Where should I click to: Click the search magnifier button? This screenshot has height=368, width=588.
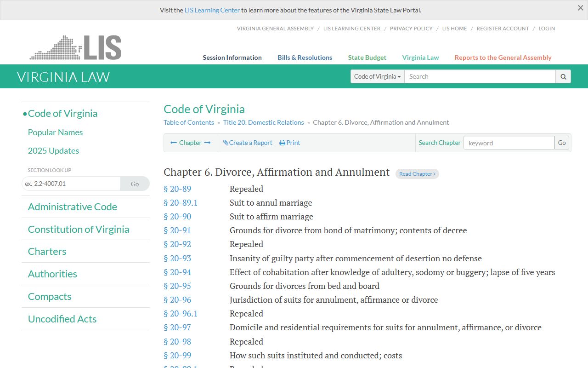click(563, 76)
